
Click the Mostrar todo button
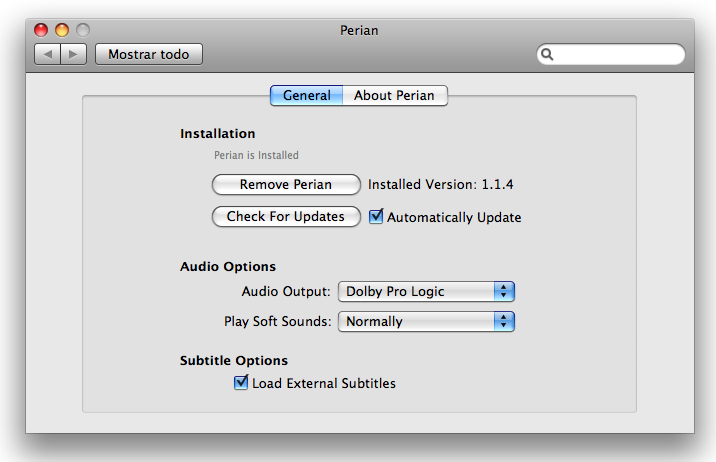coord(148,54)
